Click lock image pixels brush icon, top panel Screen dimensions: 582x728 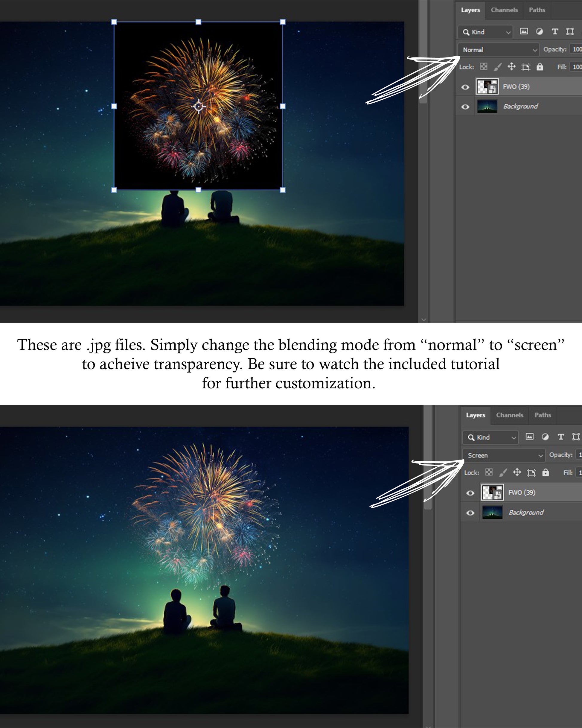498,67
